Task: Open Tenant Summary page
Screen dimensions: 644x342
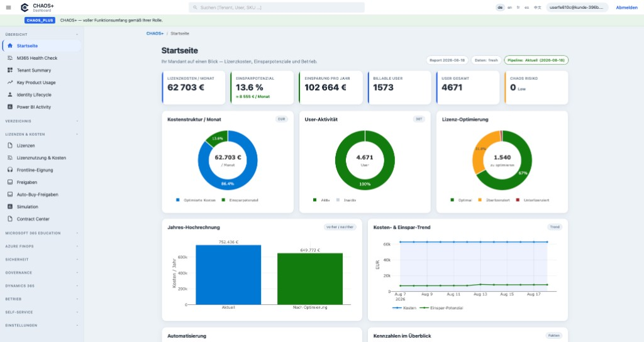Action: click(x=42, y=70)
